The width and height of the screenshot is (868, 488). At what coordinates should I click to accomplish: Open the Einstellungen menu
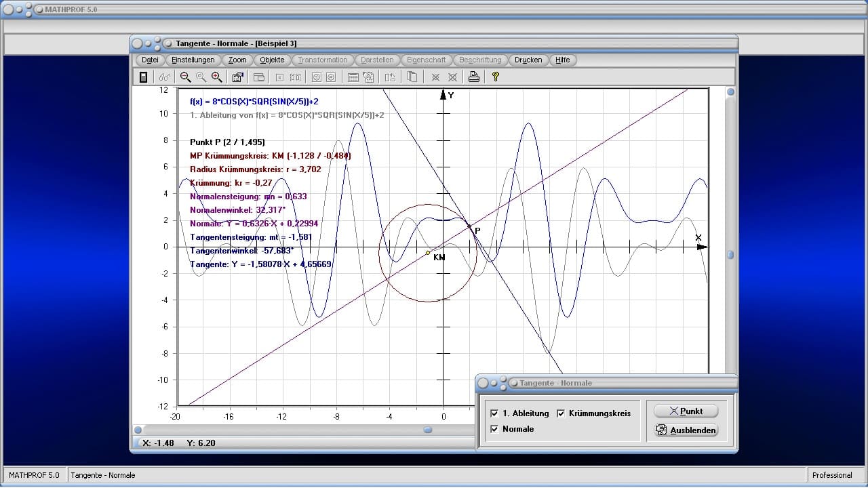tap(193, 60)
